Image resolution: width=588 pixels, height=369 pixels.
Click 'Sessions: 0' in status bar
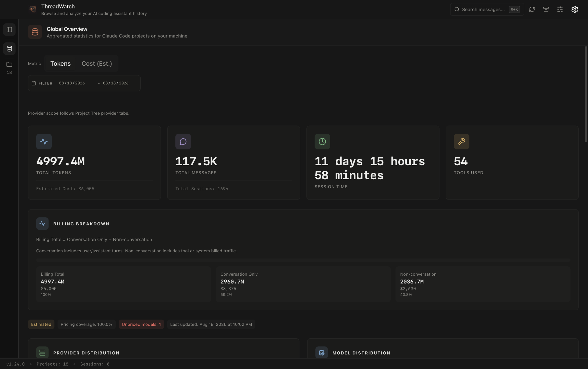(x=95, y=364)
